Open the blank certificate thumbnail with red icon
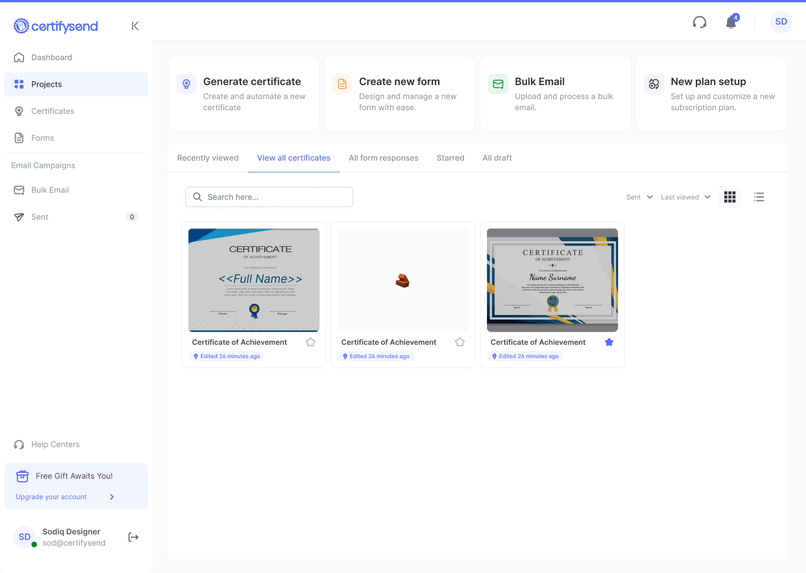The height and width of the screenshot is (573, 806). click(x=403, y=280)
